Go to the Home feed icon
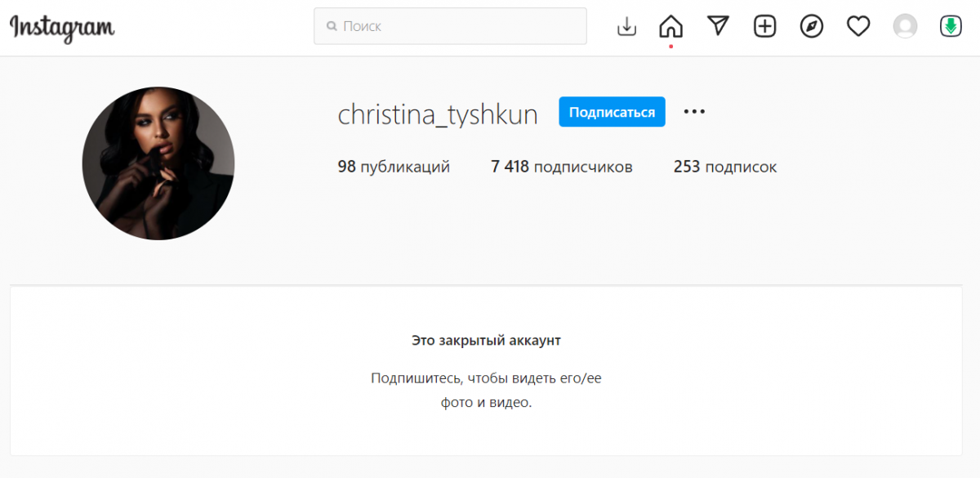This screenshot has height=478, width=980. pyautogui.click(x=670, y=26)
